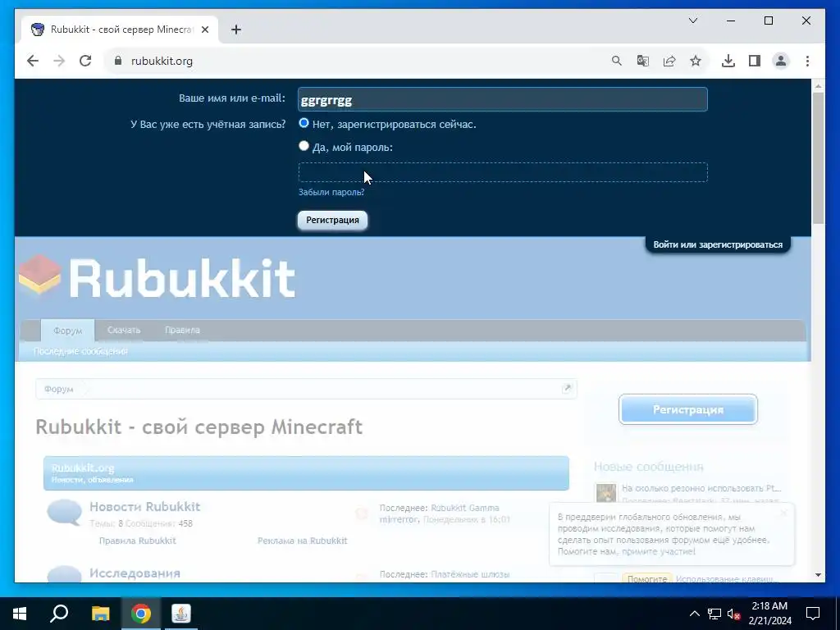
Task: Click the page scroll-down arrow
Action: pos(818,575)
